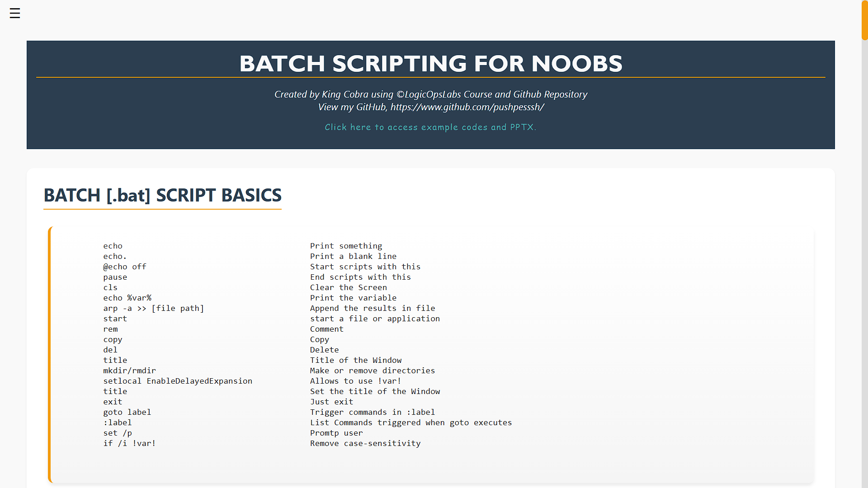
Task: Click the setlocal EnableDelayedExpansion line
Action: point(178,381)
